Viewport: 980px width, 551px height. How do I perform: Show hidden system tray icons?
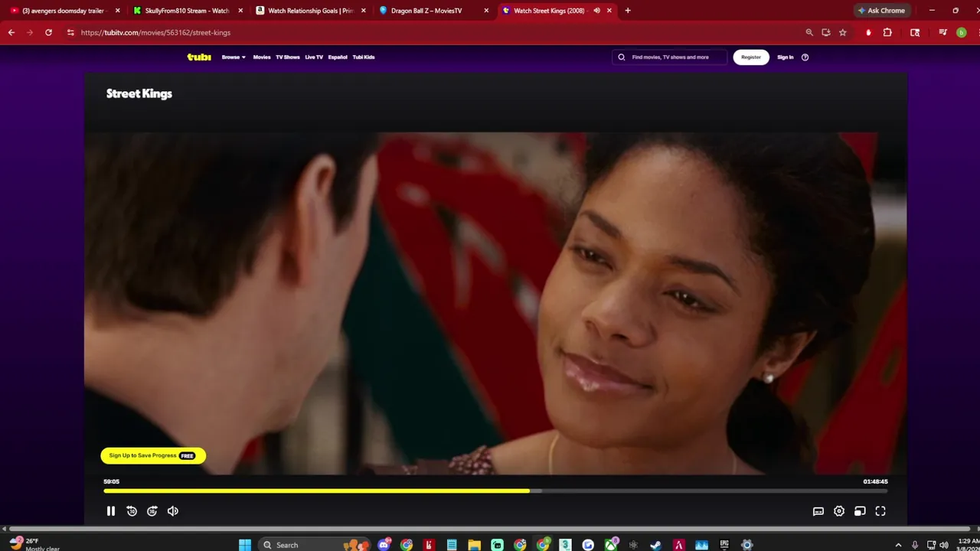pyautogui.click(x=898, y=545)
